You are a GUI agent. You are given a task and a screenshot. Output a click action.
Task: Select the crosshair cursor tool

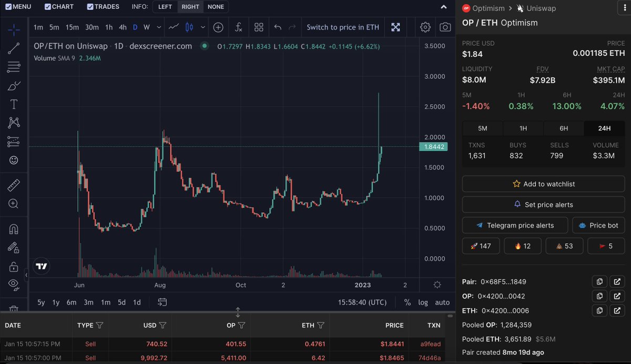14,29
